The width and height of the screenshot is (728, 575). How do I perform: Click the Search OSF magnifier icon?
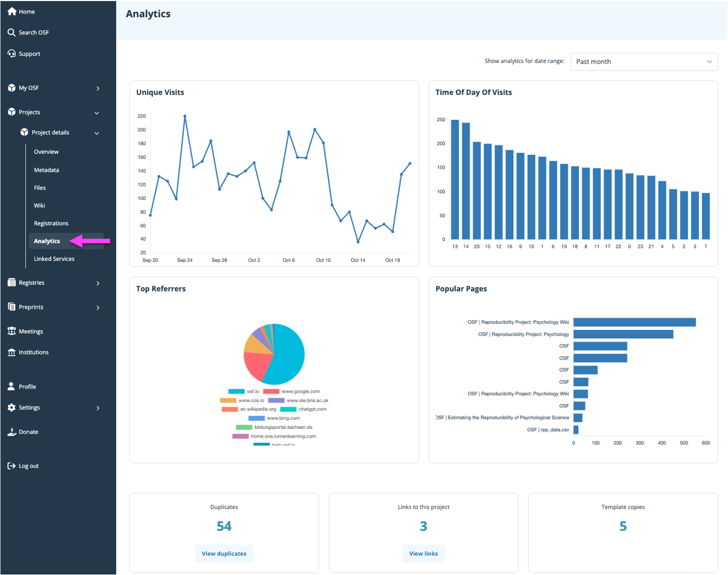[x=11, y=32]
